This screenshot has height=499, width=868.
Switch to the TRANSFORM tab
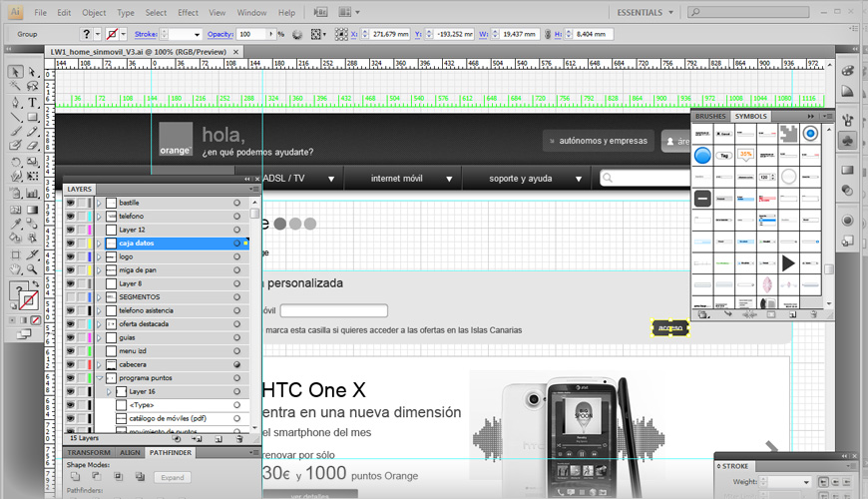point(89,452)
